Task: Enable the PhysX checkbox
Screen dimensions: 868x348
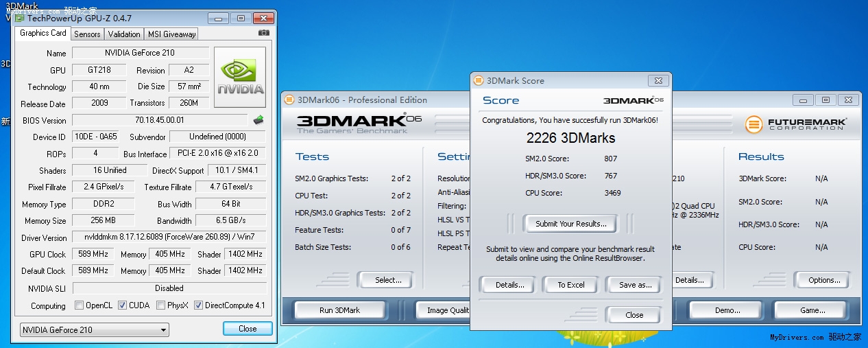Action: [x=160, y=305]
